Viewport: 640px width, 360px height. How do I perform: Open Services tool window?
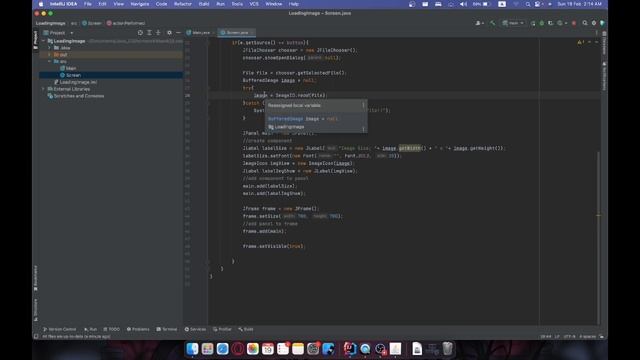195,329
